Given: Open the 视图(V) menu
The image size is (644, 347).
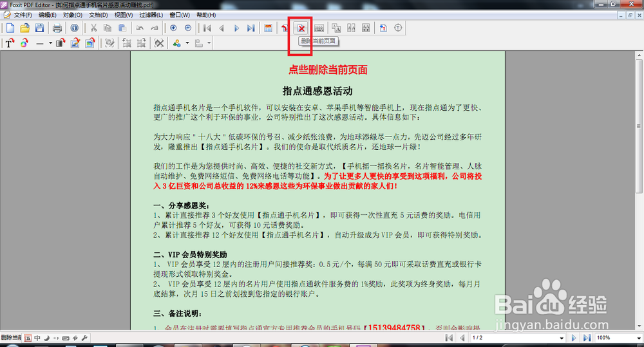Looking at the screenshot, I should point(124,15).
